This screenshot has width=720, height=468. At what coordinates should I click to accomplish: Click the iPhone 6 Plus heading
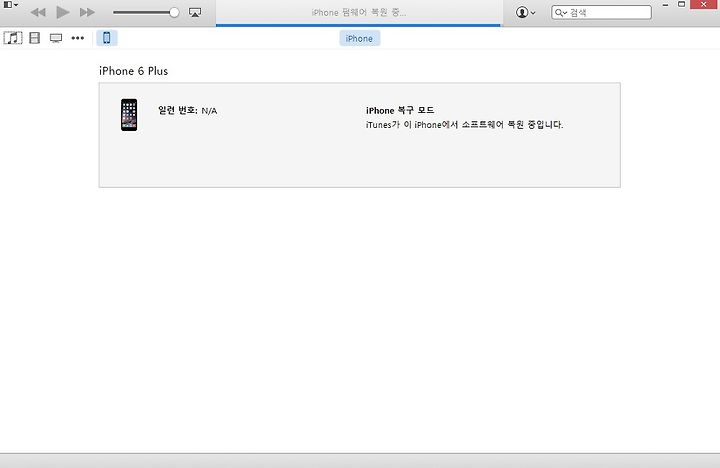pos(134,71)
